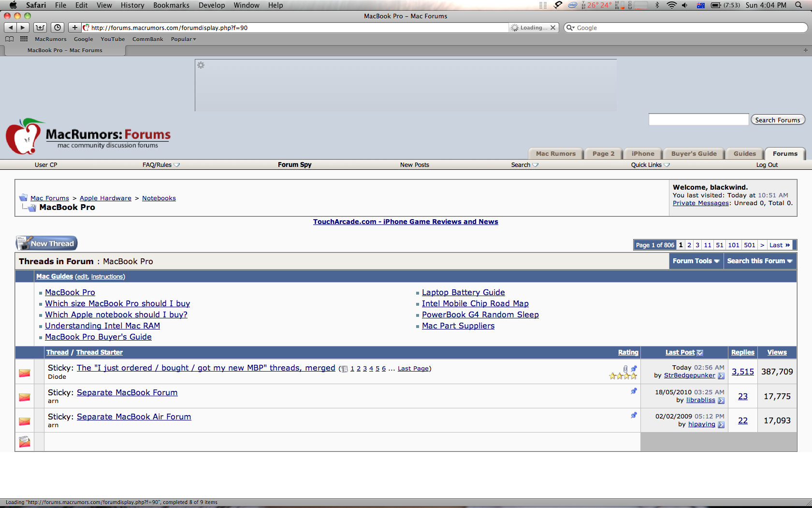This screenshot has width=812, height=508.
Task: Click multi-page icon beside merged thread pages
Action: pyautogui.click(x=344, y=369)
